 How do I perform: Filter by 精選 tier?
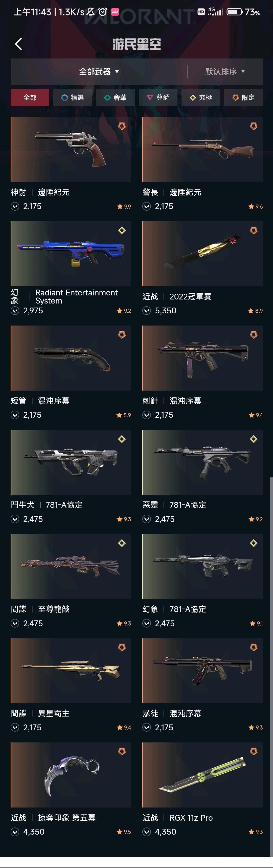72,97
